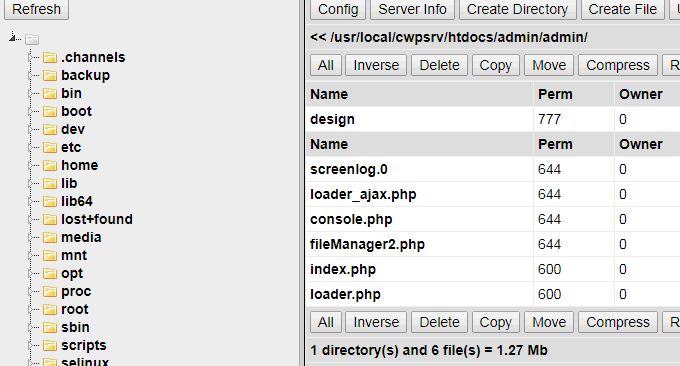Go up via the << path link
Viewport: 680px width, 366px height.
(318, 37)
